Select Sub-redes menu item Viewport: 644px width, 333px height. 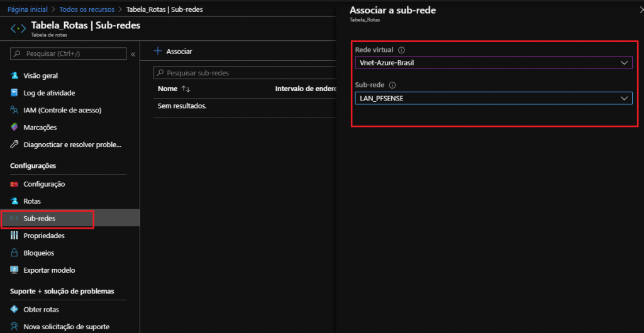point(39,219)
